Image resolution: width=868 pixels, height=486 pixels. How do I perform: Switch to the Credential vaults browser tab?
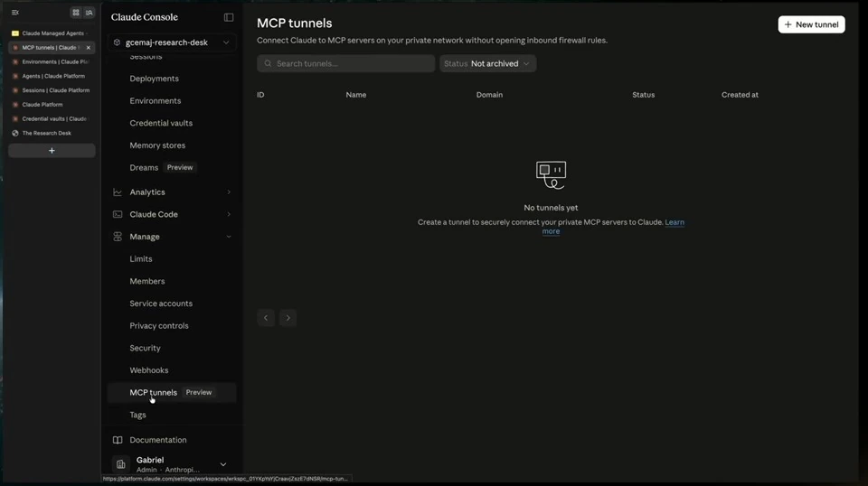pyautogui.click(x=52, y=119)
